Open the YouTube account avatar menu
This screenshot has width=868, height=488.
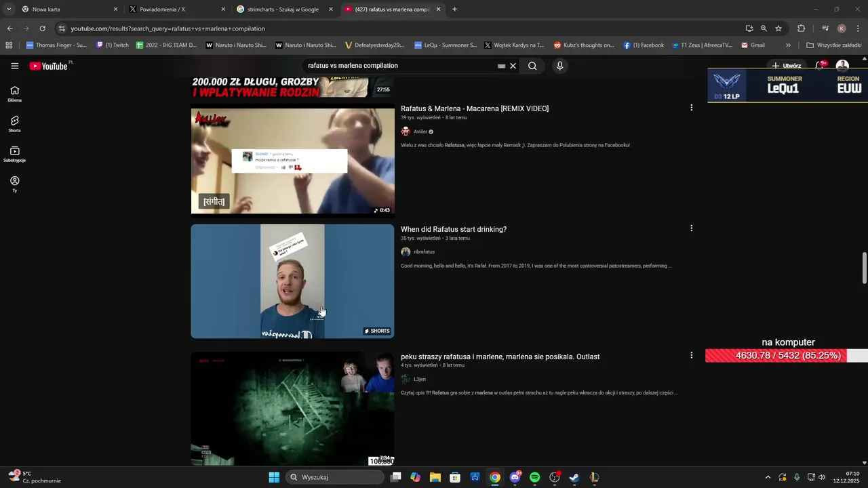pyautogui.click(x=842, y=66)
